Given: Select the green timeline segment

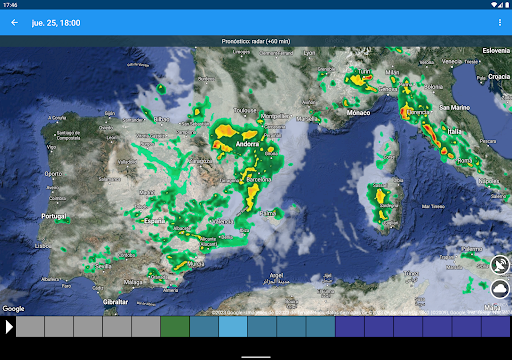Looking at the screenshot, I should pyautogui.click(x=175, y=327).
